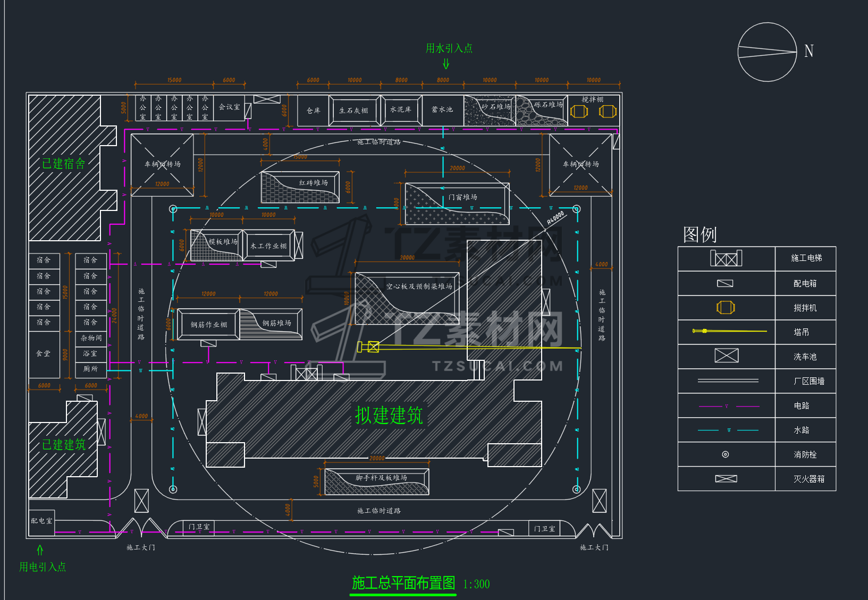Click the fire extinguisher box legend icon

click(x=726, y=479)
